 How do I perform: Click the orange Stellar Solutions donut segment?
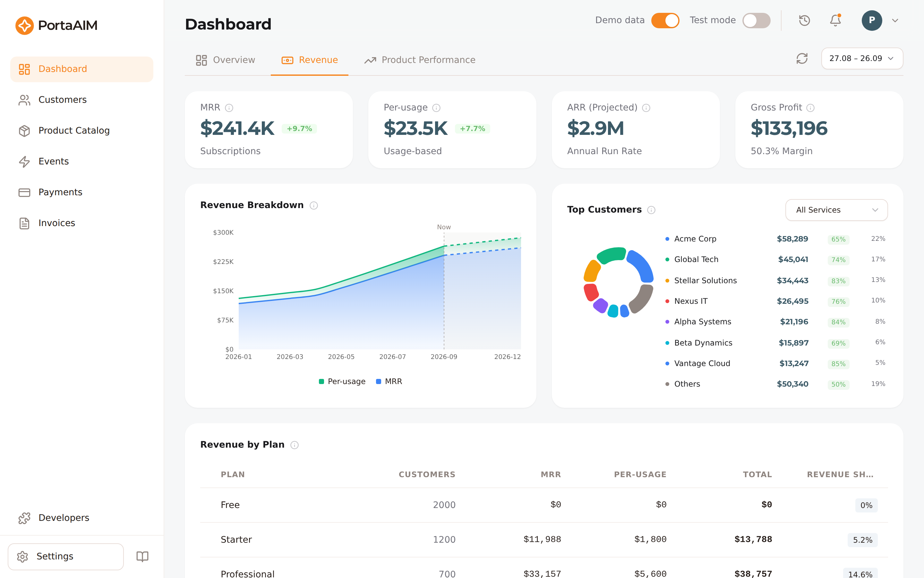click(591, 271)
